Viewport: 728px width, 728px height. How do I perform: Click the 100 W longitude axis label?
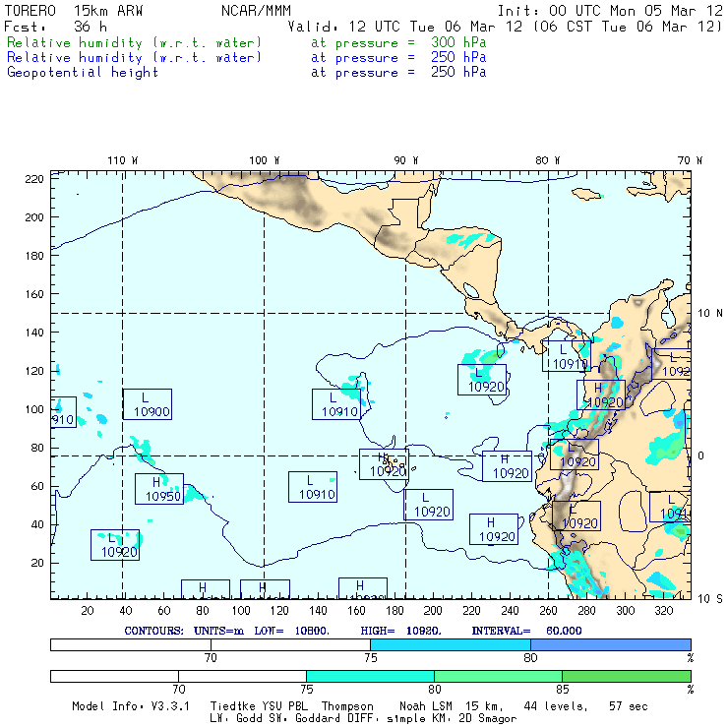[x=263, y=160]
